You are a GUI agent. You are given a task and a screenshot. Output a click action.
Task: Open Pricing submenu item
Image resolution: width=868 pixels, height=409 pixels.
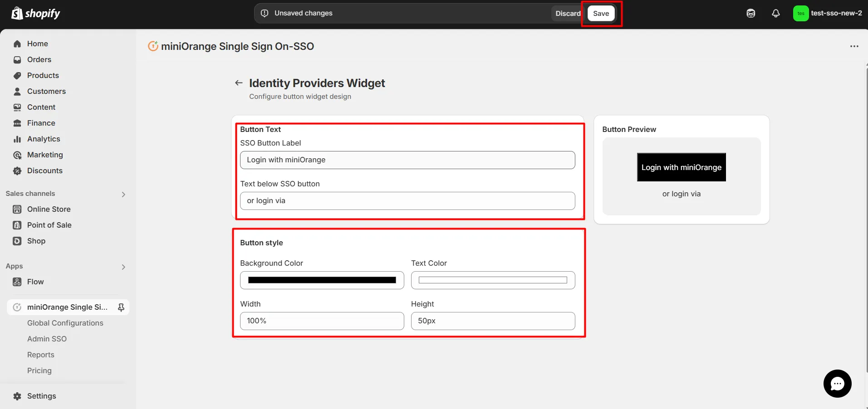click(x=39, y=370)
